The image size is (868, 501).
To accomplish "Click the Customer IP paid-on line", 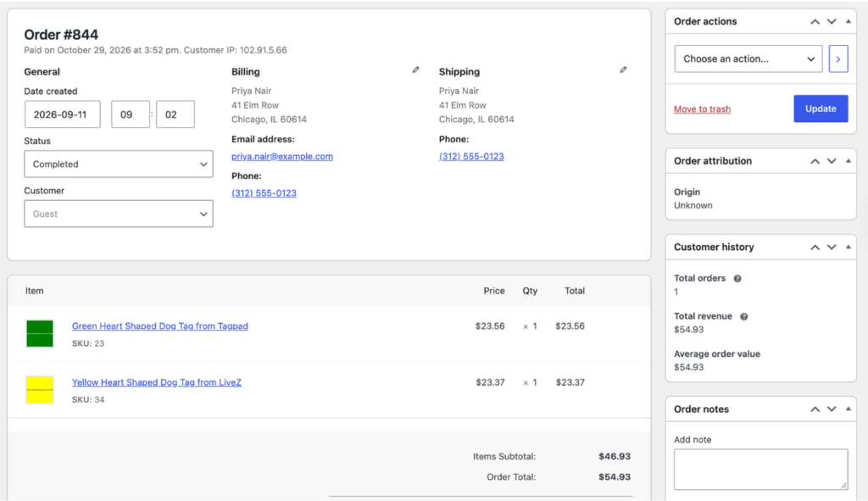I will 156,50.
